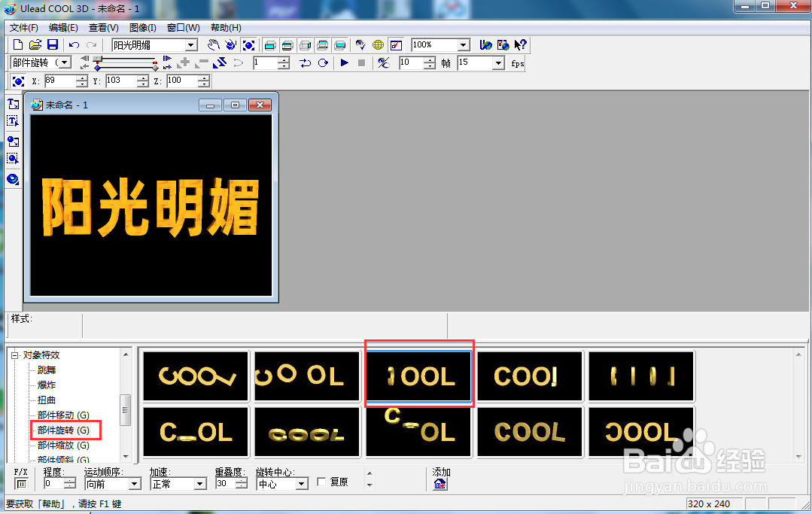This screenshot has width=812, height=514.
Task: Select 跳舞 effect in tree
Action: 47,370
